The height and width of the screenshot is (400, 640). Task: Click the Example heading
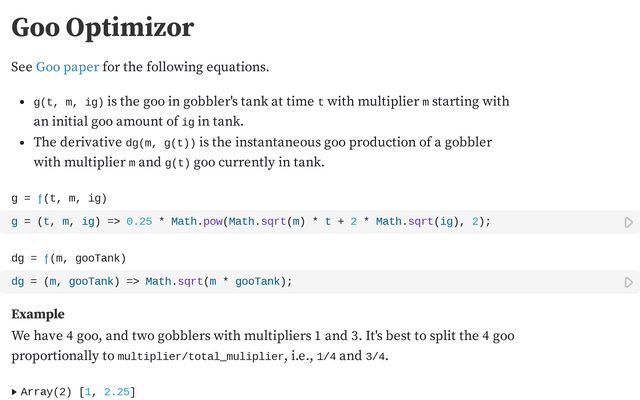38,314
